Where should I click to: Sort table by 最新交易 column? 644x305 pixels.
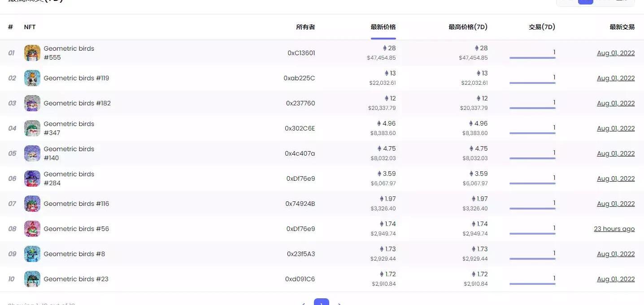[622, 27]
